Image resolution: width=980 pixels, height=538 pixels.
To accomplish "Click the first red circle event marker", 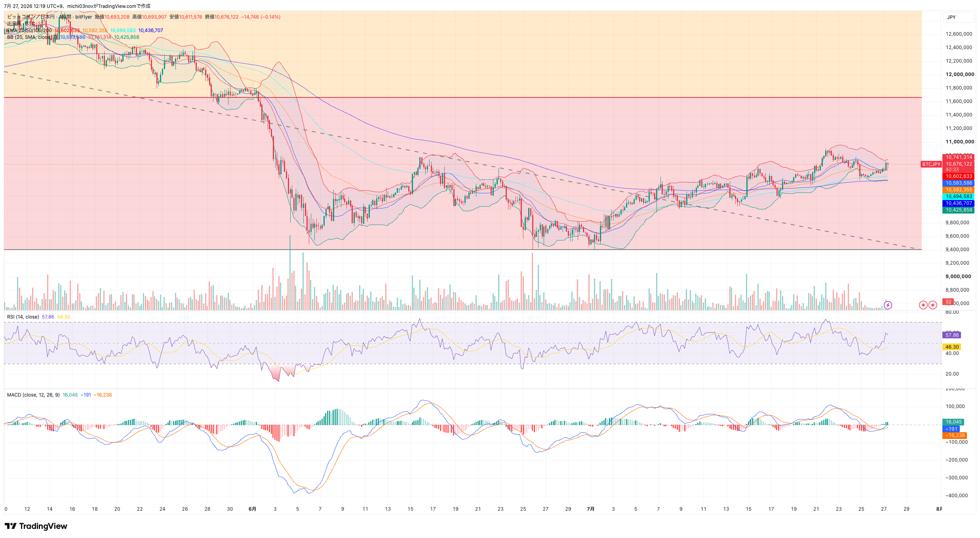I will click(923, 305).
